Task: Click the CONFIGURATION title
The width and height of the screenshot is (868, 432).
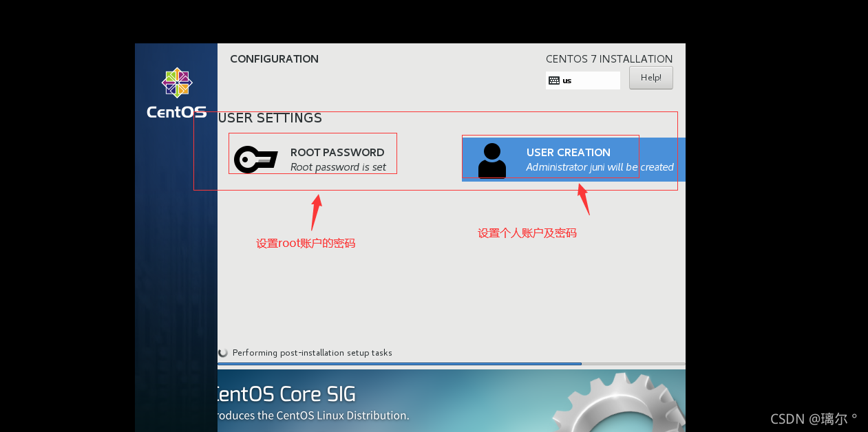Action: click(274, 59)
